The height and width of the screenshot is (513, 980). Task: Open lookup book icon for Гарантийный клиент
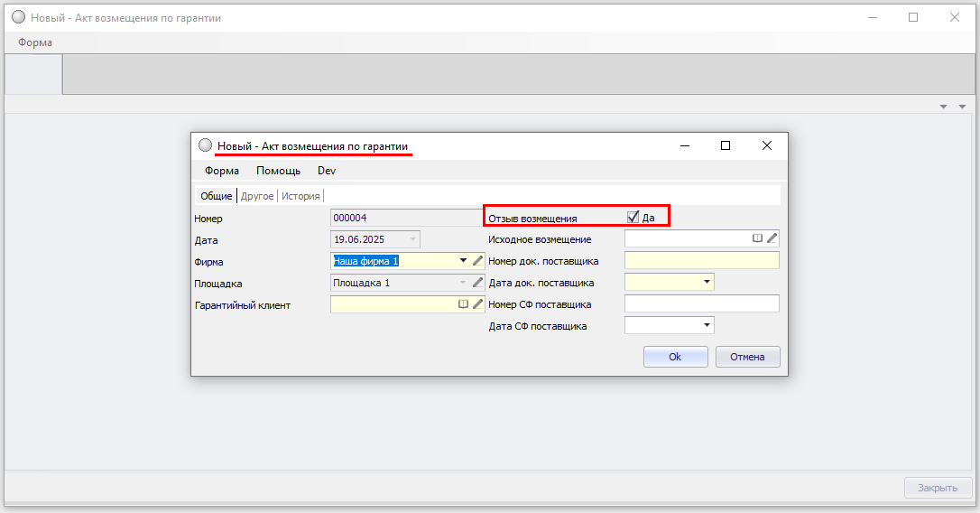click(x=463, y=305)
